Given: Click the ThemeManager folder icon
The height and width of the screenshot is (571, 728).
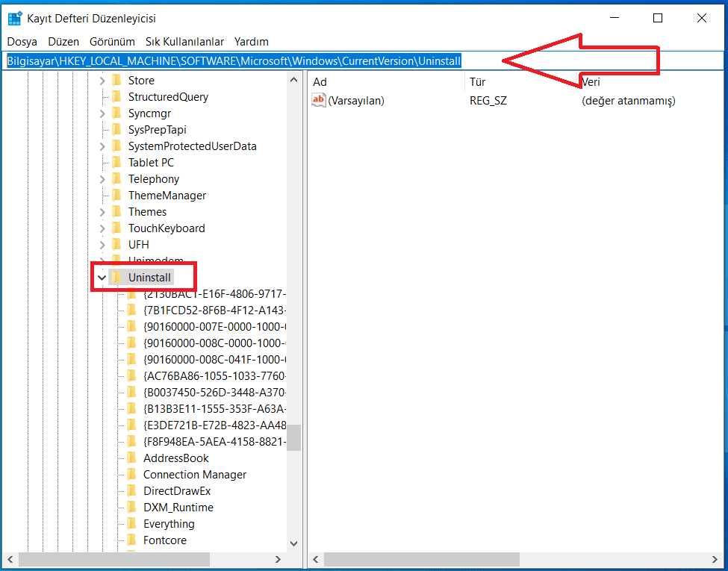Looking at the screenshot, I should pos(117,196).
